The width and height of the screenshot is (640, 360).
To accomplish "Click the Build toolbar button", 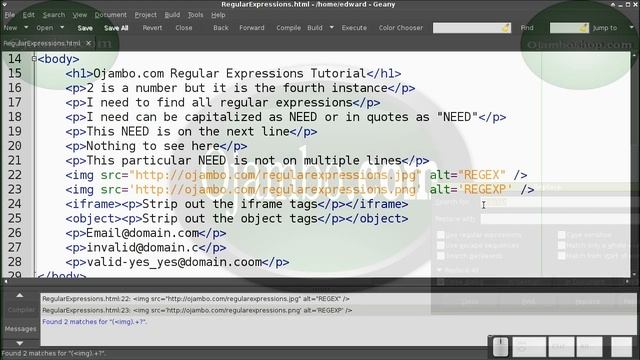I will click(x=315, y=28).
